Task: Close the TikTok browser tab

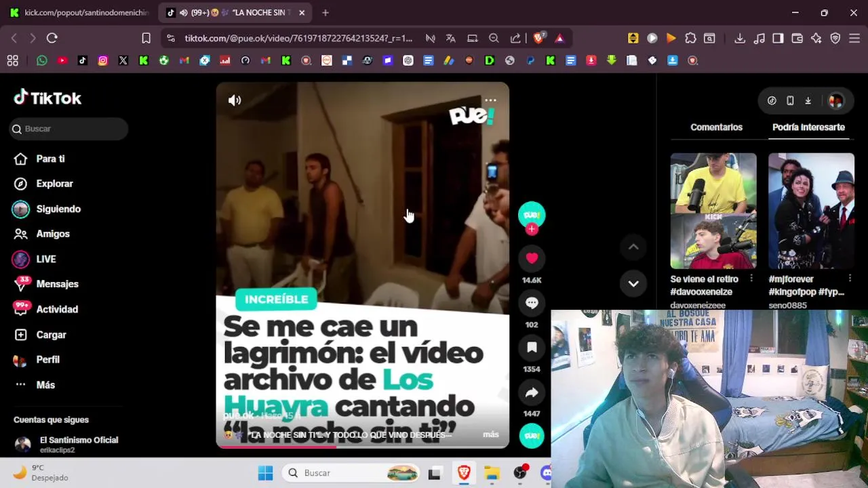Action: 302,12
